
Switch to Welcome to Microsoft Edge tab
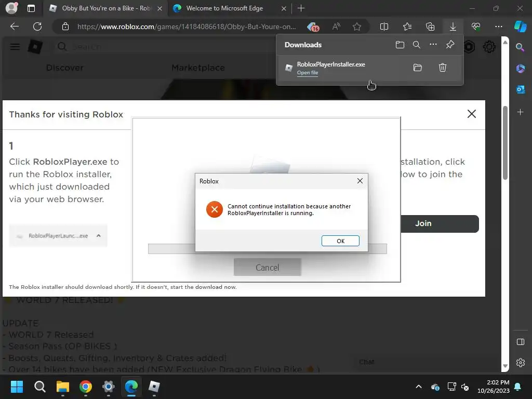coord(224,8)
